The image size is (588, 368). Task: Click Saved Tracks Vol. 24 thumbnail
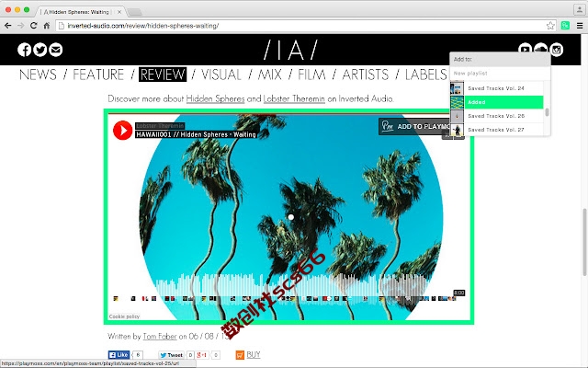[x=457, y=88]
